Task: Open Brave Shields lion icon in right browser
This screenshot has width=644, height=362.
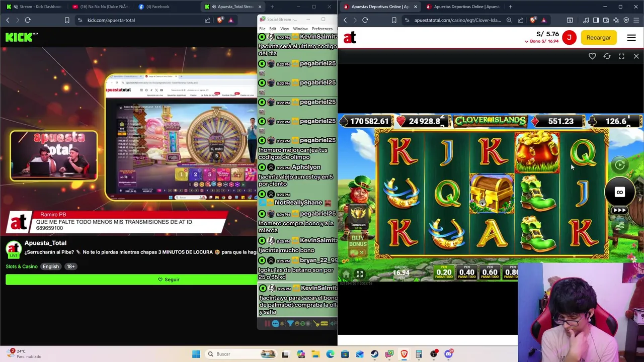Action: 533,20
